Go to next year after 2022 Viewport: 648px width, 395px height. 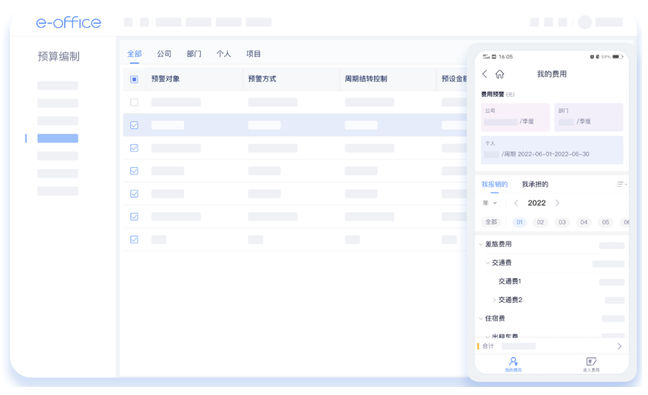tap(557, 203)
